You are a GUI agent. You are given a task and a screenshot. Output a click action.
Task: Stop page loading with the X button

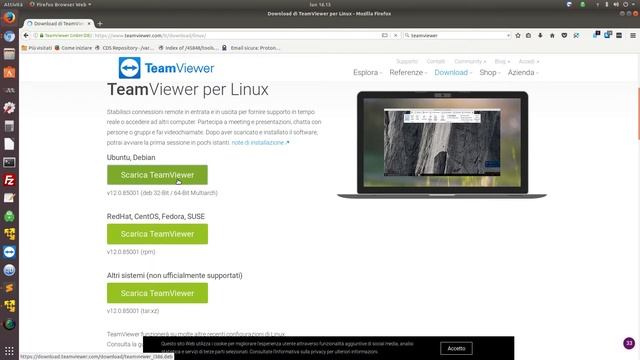point(395,36)
